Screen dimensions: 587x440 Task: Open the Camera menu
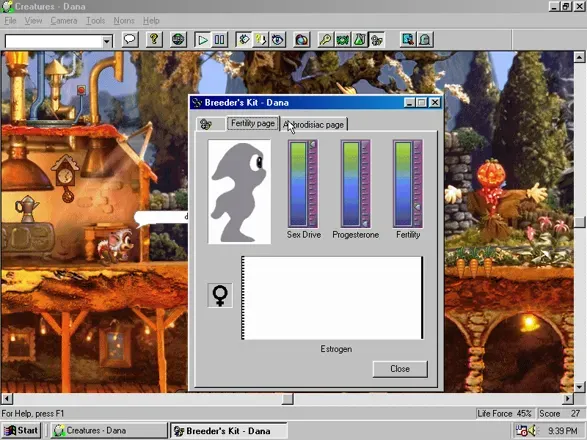point(64,21)
